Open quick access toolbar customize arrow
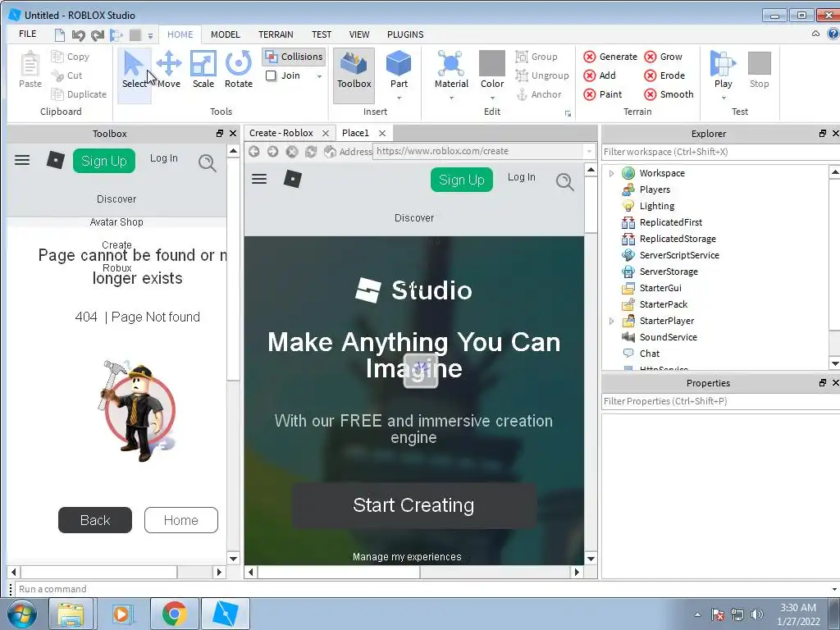 [x=151, y=36]
